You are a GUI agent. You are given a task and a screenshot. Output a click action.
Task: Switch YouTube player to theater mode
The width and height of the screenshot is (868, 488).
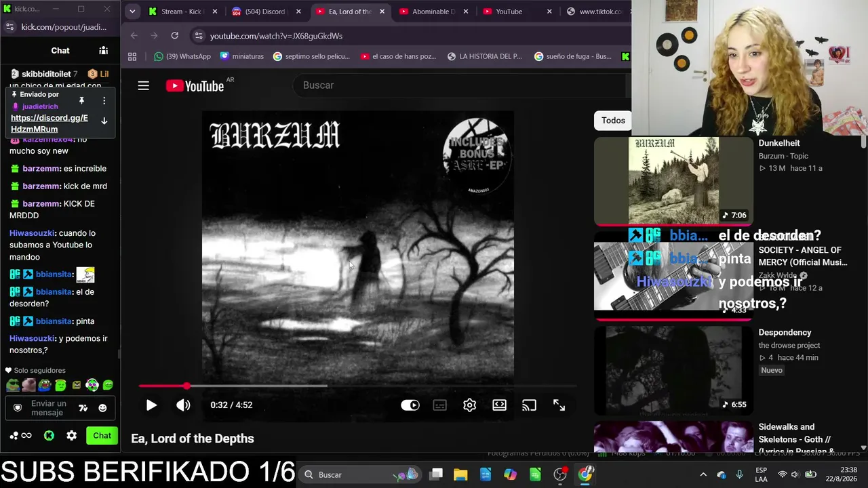499,405
